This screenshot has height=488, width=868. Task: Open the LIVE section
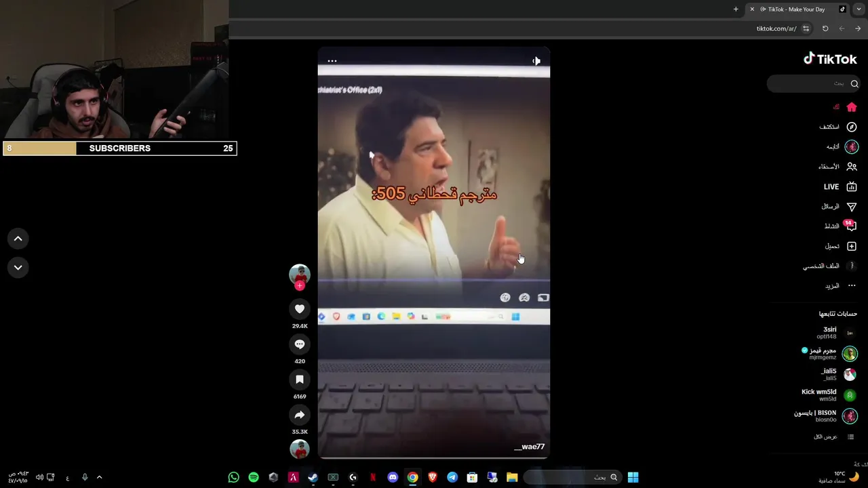(841, 186)
